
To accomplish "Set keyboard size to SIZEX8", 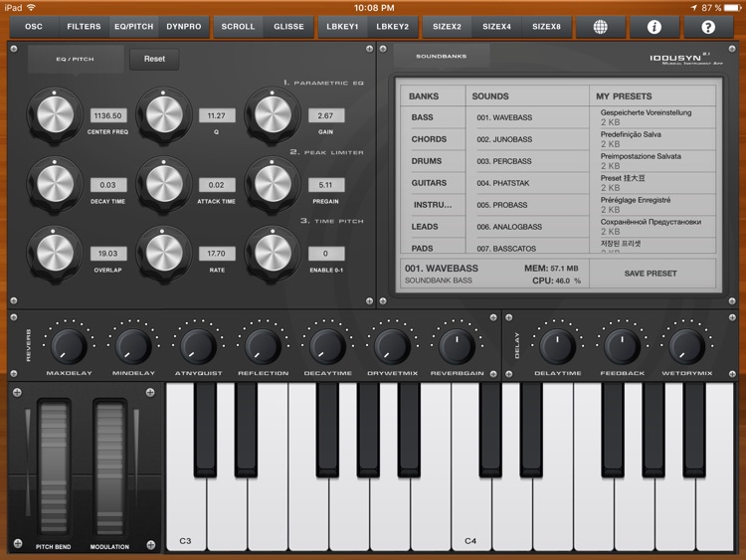I will (x=546, y=27).
